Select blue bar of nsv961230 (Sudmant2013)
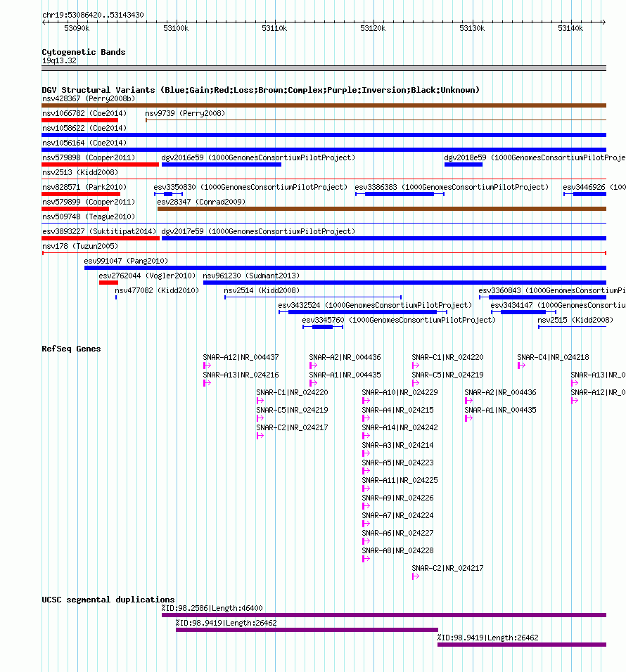 (404, 283)
